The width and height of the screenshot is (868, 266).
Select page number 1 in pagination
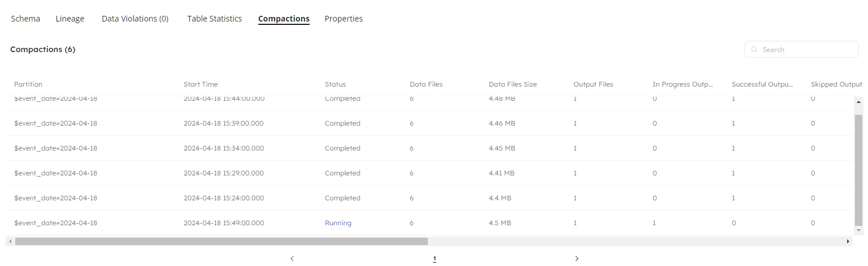pos(435,259)
